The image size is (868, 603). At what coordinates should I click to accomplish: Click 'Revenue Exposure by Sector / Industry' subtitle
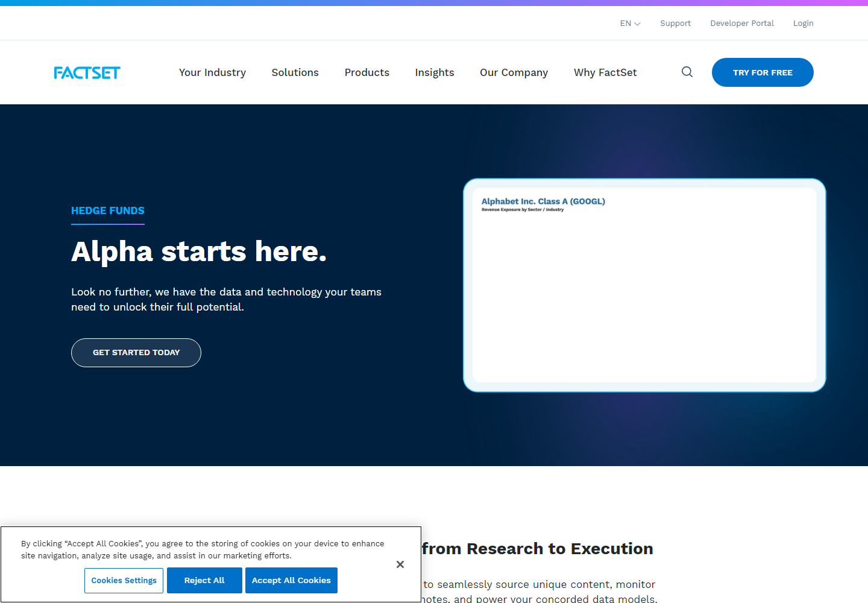(523, 210)
